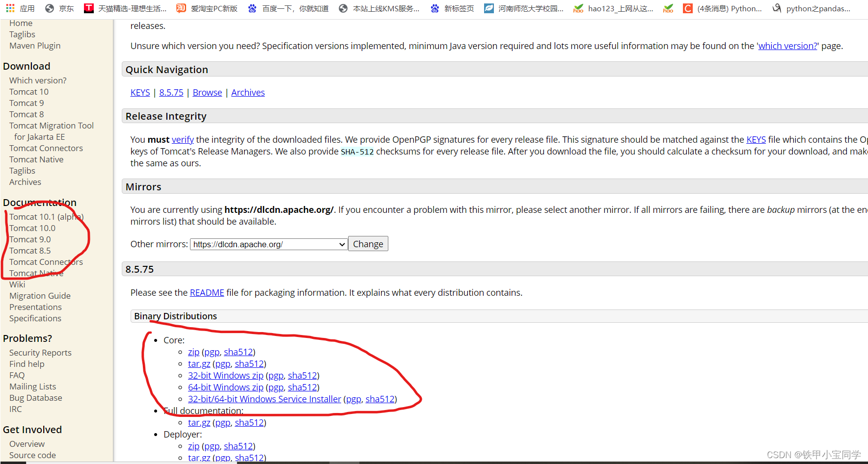Open Security Reports sidebar link

pos(40,353)
